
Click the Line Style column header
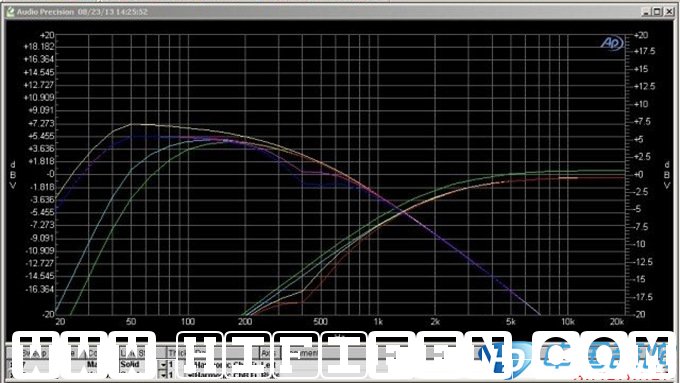(133, 353)
